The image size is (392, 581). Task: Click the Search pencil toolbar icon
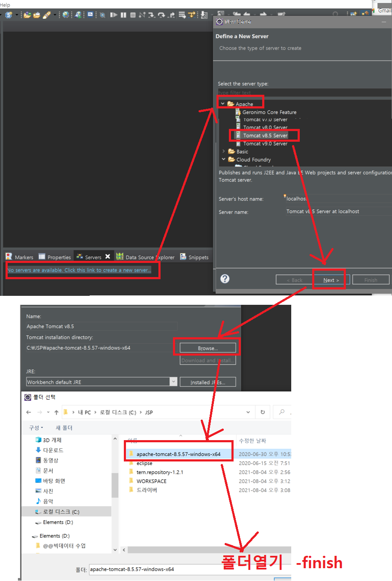tap(47, 15)
